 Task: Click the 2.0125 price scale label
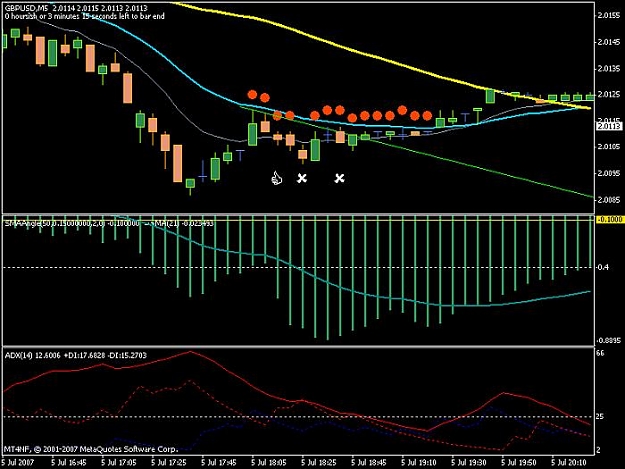pos(609,94)
